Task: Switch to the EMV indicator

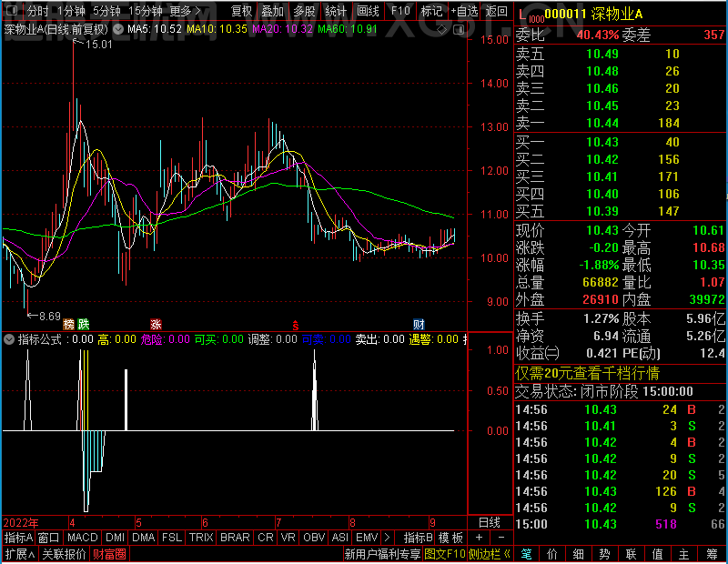Action: tap(367, 538)
